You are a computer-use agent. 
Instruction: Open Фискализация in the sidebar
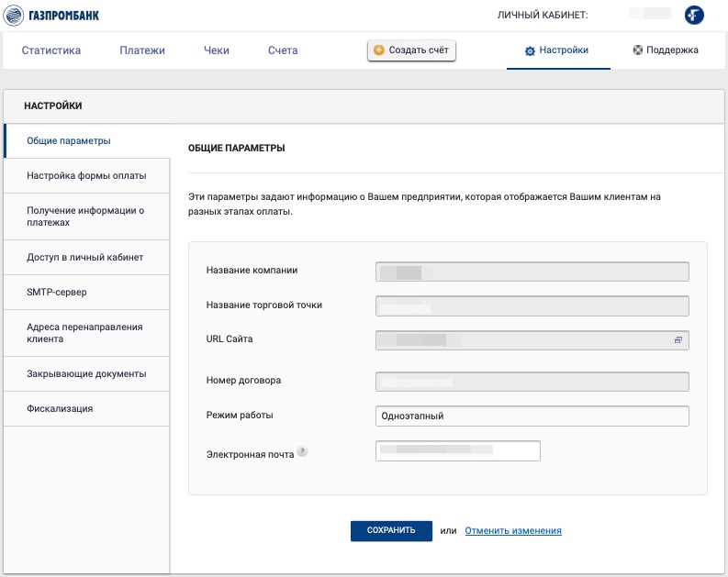click(x=60, y=408)
